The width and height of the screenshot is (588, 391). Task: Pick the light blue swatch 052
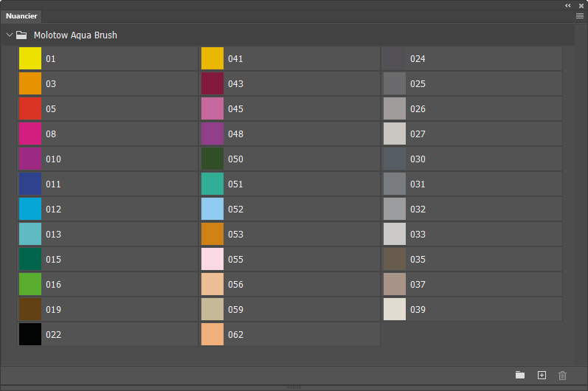pyautogui.click(x=212, y=210)
